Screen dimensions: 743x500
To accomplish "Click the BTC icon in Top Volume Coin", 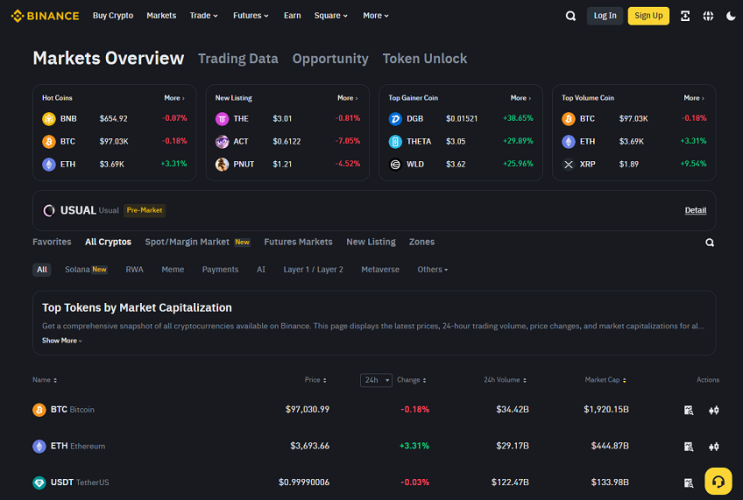I will coord(569,118).
